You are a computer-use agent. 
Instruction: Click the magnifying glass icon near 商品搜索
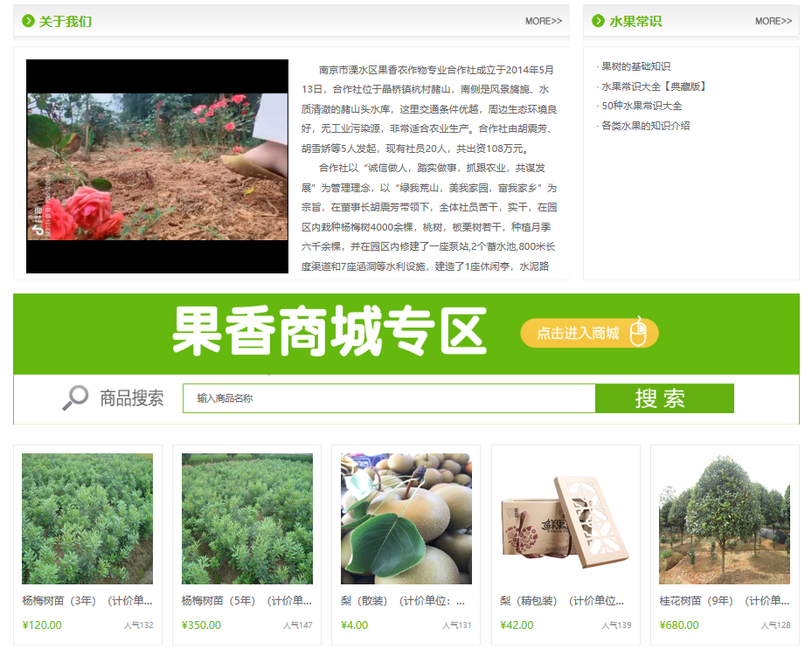click(x=75, y=398)
